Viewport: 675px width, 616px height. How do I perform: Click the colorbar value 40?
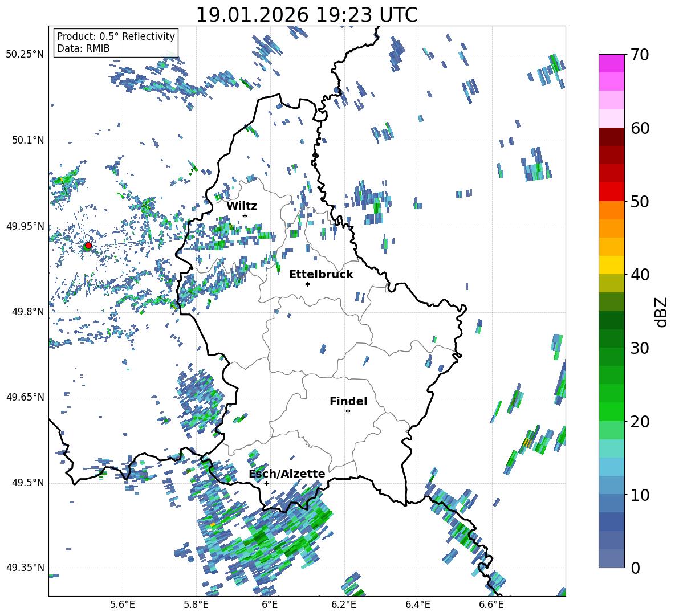(x=640, y=275)
